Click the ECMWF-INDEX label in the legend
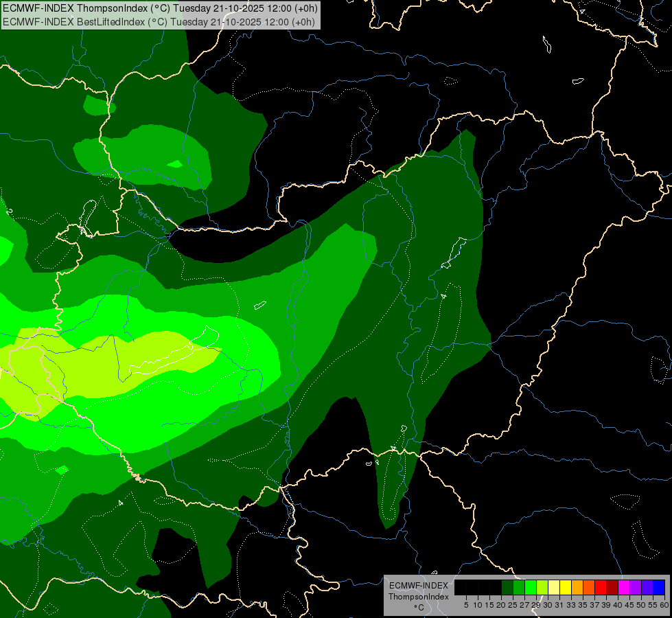The image size is (672, 618). click(x=419, y=586)
